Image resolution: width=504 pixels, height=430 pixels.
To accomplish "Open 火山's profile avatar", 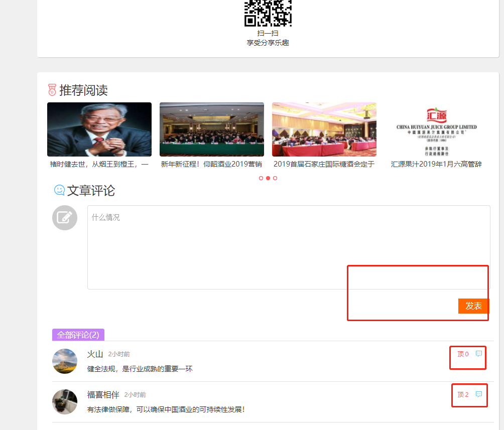I will [65, 361].
